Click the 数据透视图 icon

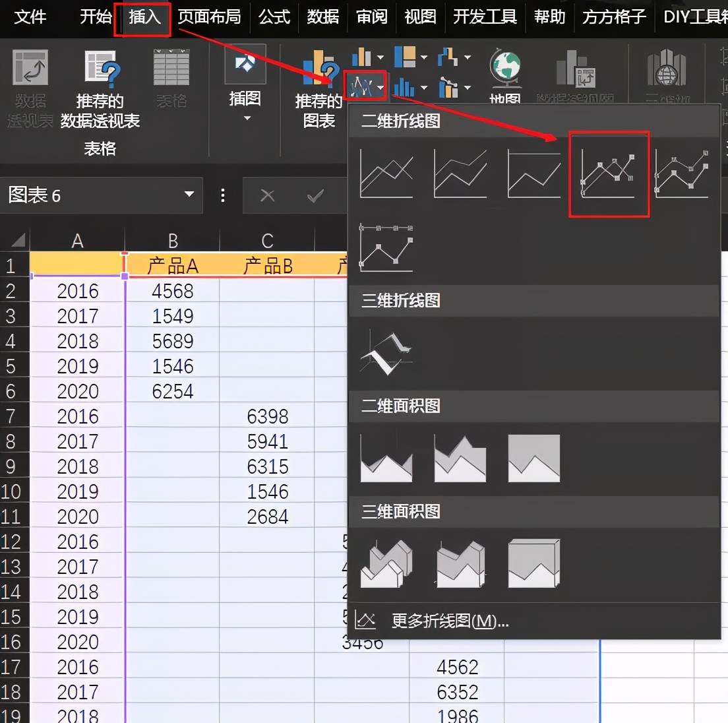576,71
